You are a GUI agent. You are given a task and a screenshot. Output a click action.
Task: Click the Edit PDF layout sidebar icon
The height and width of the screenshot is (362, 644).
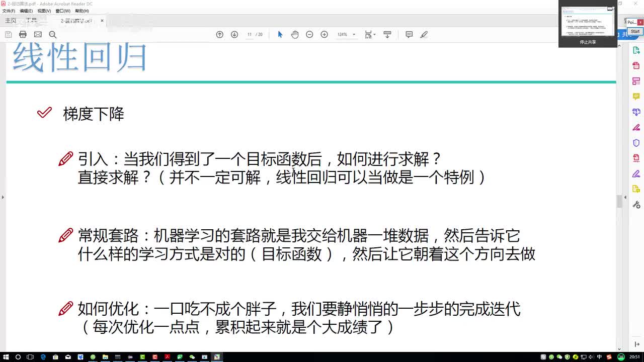[636, 81]
